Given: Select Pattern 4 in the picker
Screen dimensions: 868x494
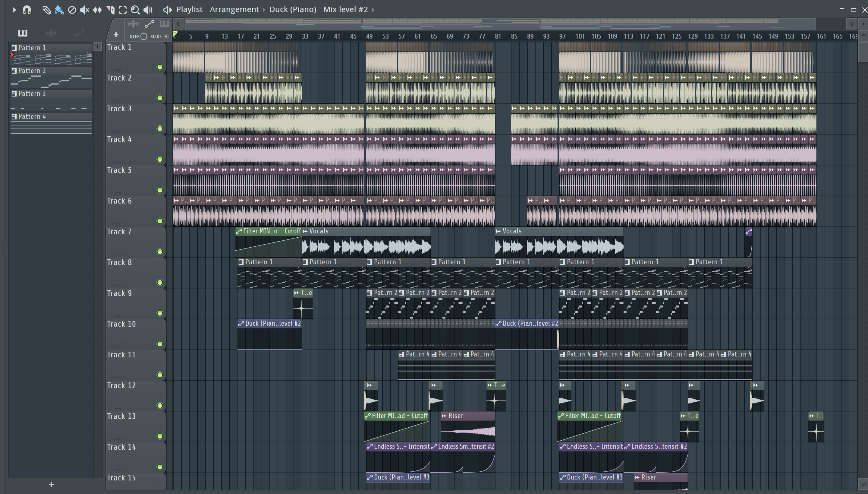Looking at the screenshot, I should tap(51, 124).
